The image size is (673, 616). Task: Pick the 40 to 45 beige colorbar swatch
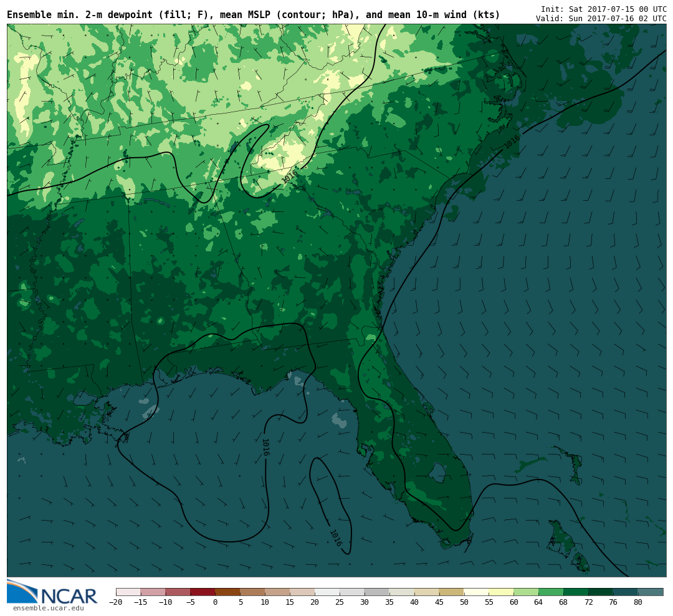click(427, 592)
